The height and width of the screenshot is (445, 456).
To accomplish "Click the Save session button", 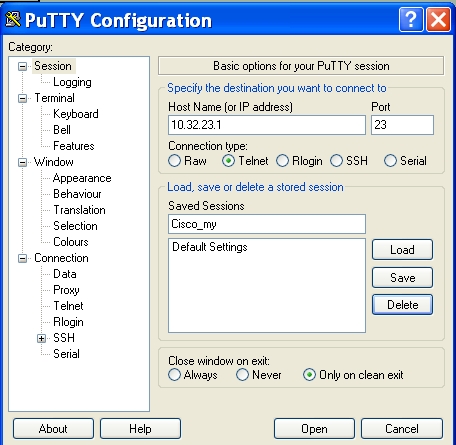I will [402, 277].
